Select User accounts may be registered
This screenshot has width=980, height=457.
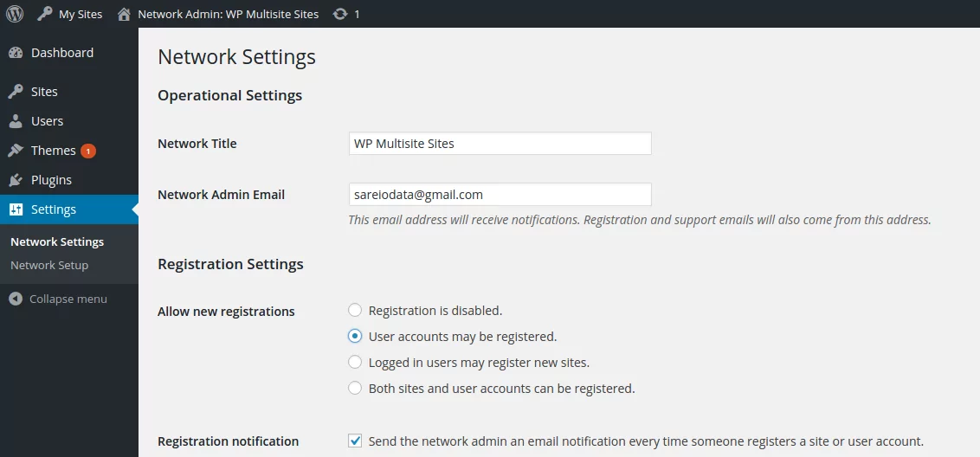pyautogui.click(x=355, y=337)
